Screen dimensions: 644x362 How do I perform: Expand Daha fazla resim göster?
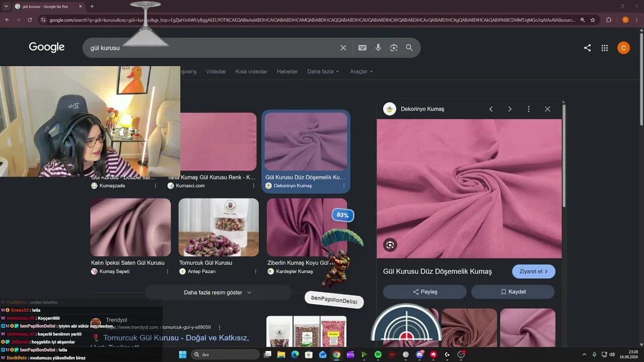pos(218,293)
